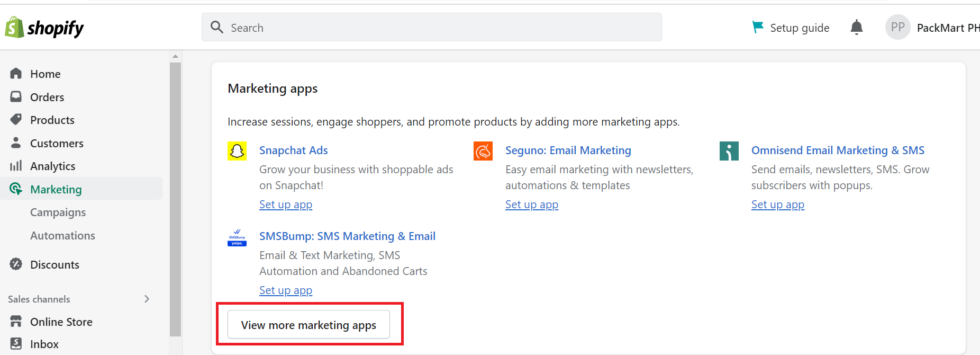
Task: Open the Automations submenu item
Action: tap(62, 236)
